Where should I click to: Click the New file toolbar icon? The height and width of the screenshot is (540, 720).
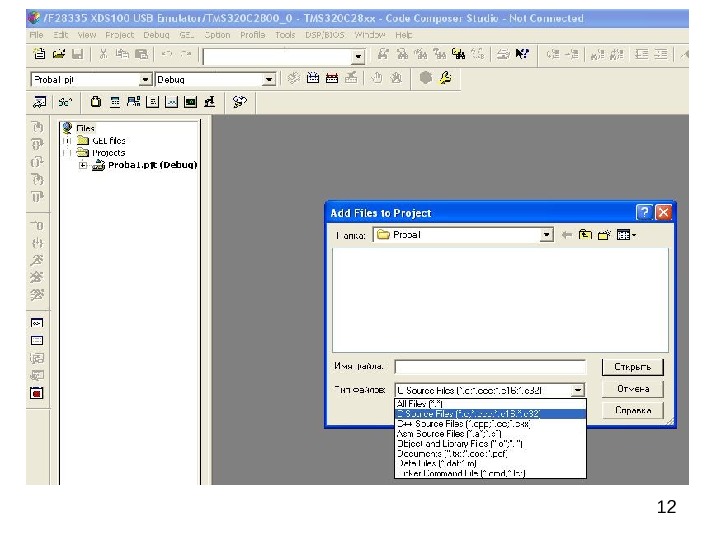click(39, 54)
